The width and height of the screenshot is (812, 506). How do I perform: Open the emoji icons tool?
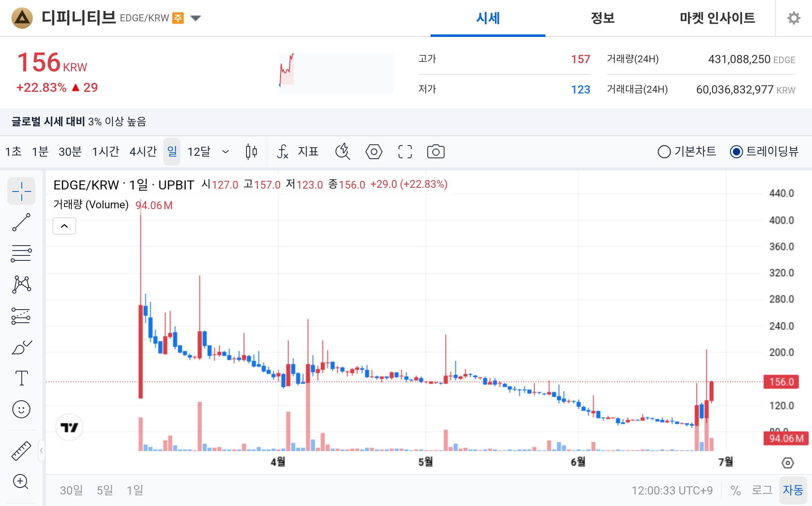tap(21, 409)
